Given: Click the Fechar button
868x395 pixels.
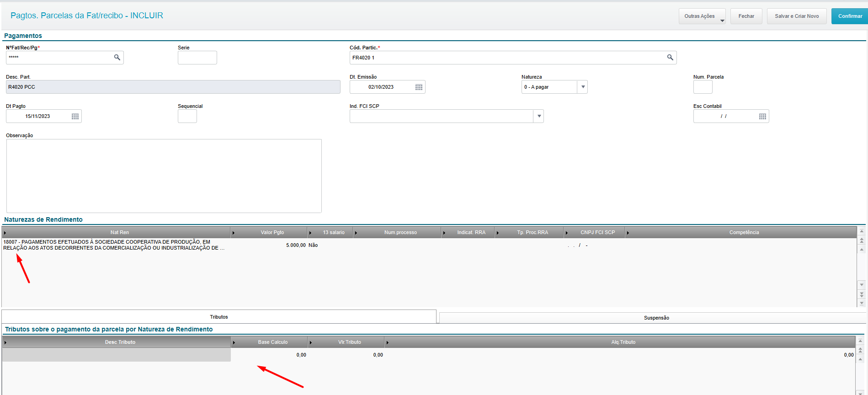Looking at the screenshot, I should tap(746, 16).
